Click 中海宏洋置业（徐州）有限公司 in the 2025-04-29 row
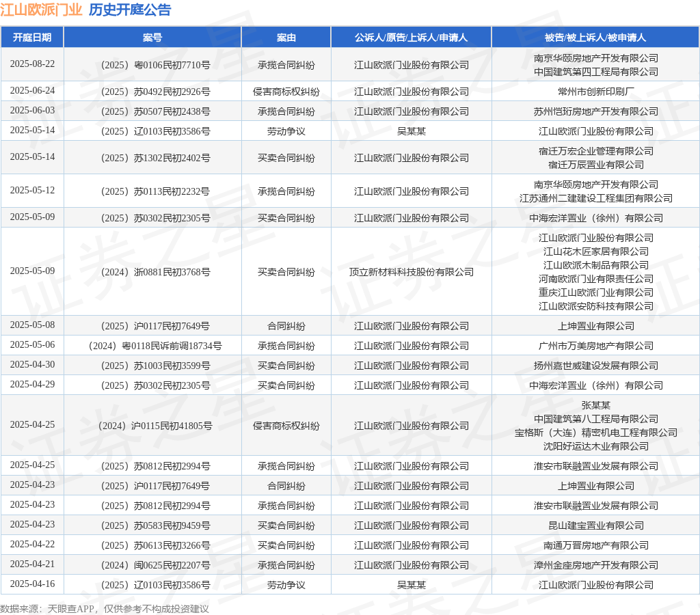The height and width of the screenshot is (615, 700). (x=596, y=385)
